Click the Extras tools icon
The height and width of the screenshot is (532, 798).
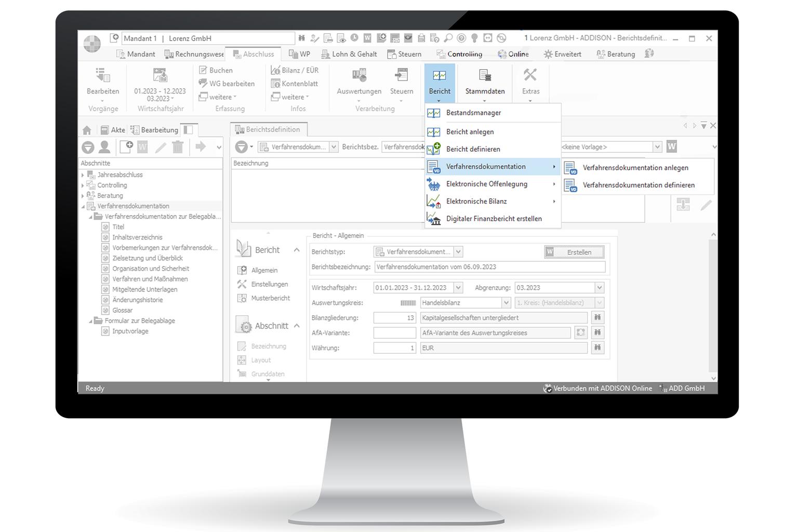[x=530, y=76]
